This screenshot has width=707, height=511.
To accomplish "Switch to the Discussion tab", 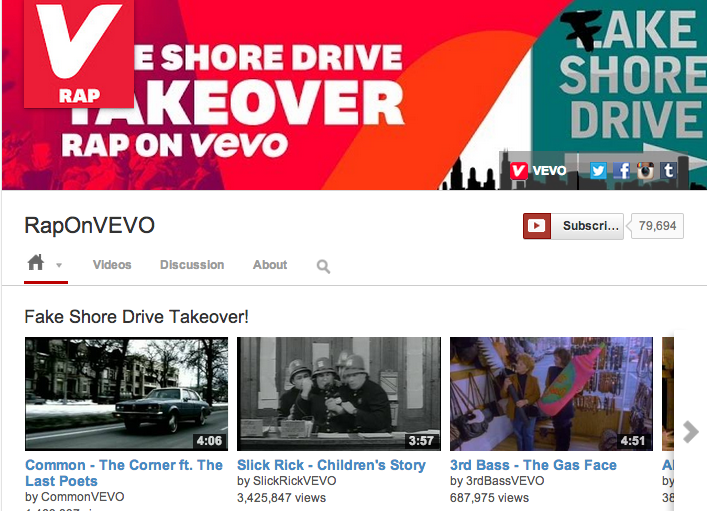I will (x=192, y=265).
